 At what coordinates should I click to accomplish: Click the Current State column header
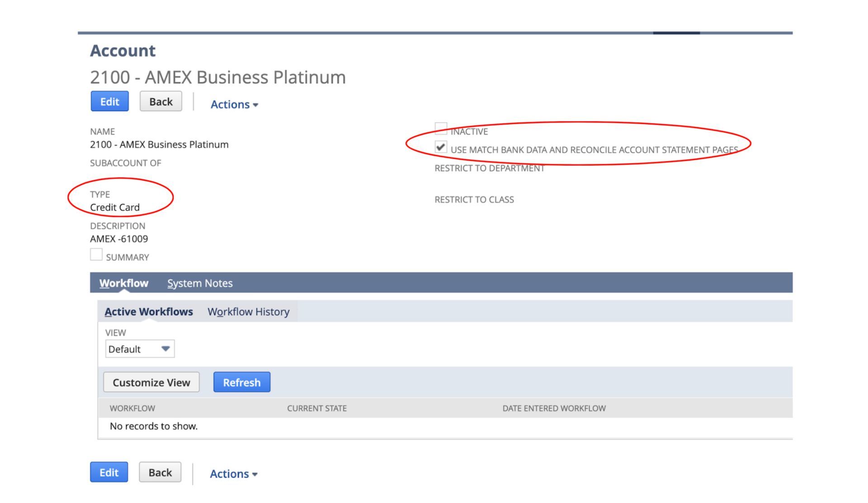point(317,408)
